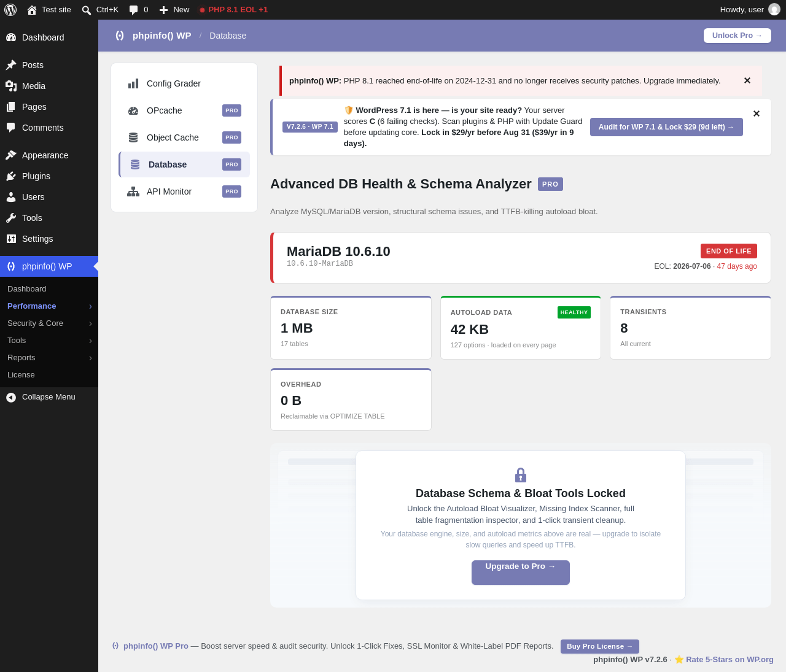The height and width of the screenshot is (672, 786).
Task: Click the Overhead 0 B value
Action: [x=291, y=401]
